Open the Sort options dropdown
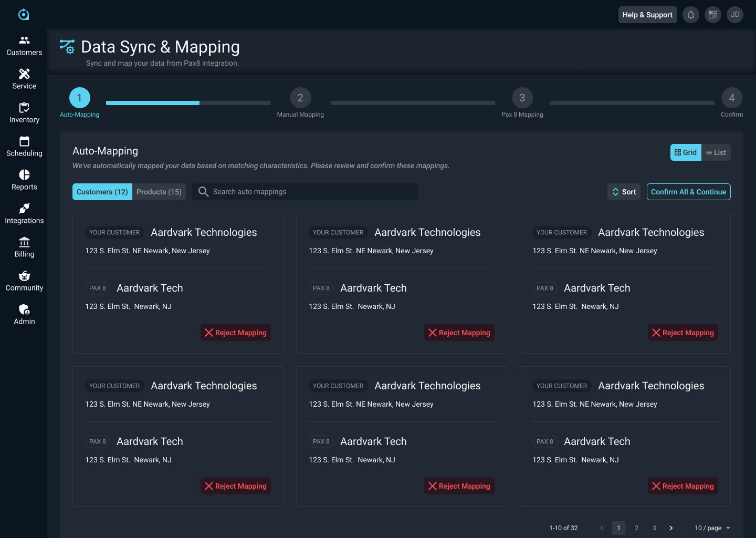The width and height of the screenshot is (756, 538). pyautogui.click(x=624, y=192)
